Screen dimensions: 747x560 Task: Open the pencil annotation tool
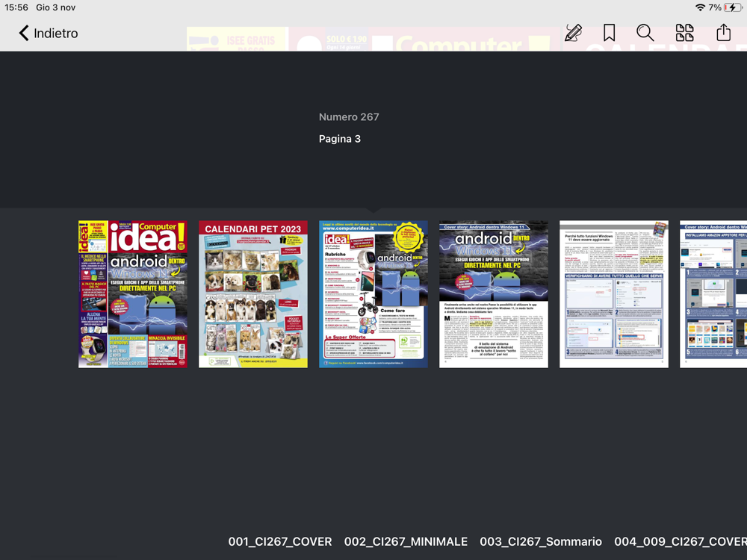[573, 33]
